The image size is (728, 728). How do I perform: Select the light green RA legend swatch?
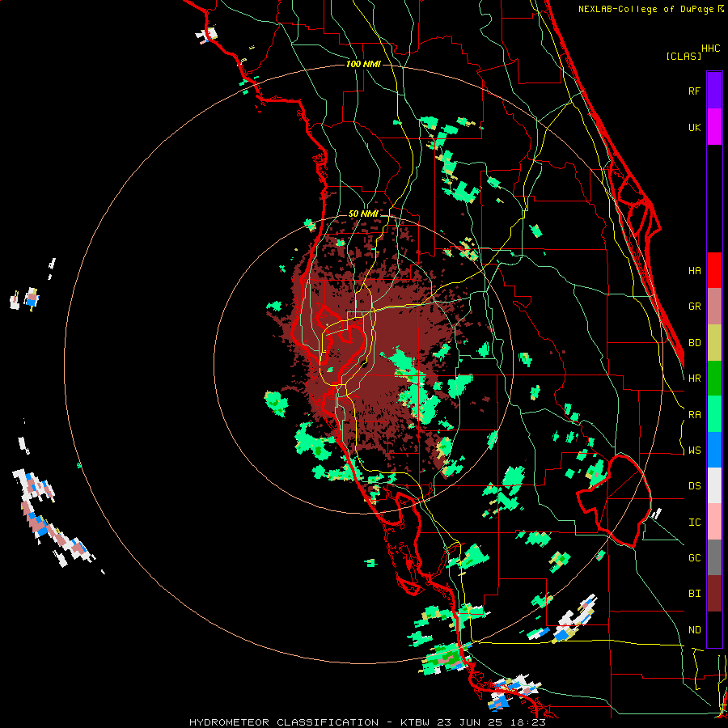click(714, 414)
